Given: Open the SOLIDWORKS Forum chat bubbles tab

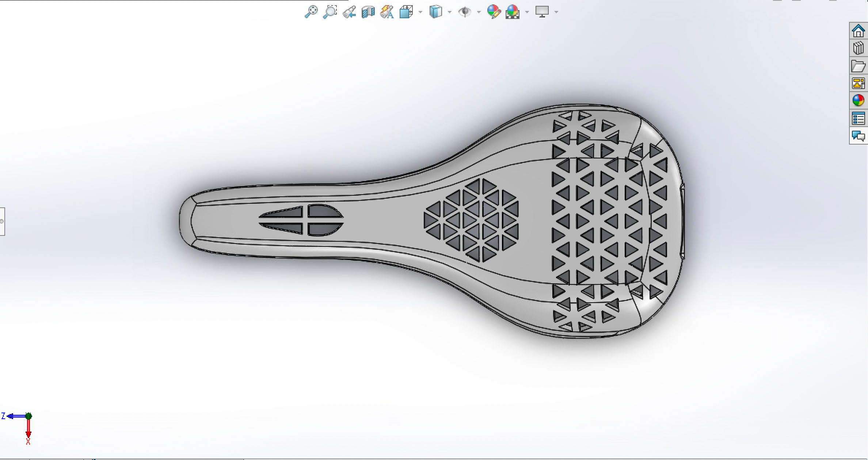Looking at the screenshot, I should click(x=858, y=136).
